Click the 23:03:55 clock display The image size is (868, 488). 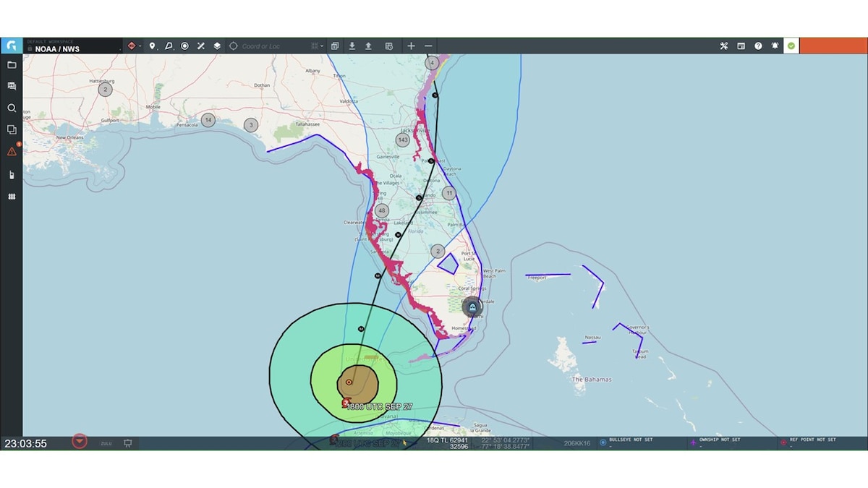[26, 444]
